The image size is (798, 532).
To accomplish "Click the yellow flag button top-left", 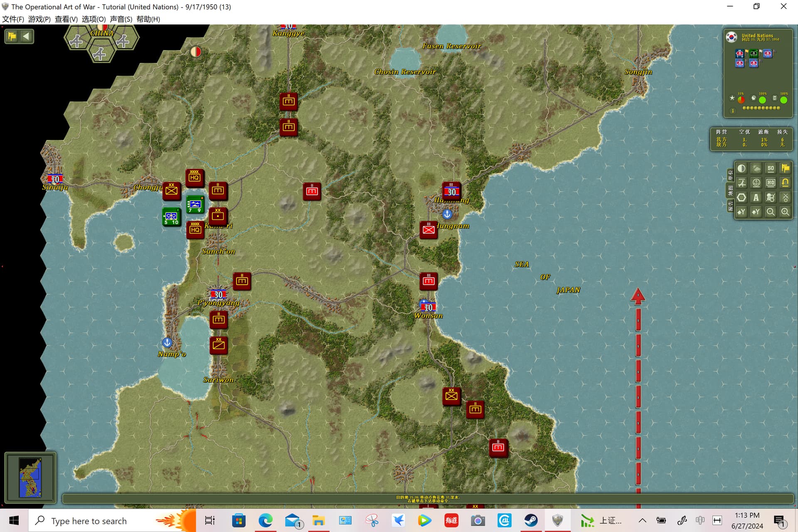I will pos(12,36).
